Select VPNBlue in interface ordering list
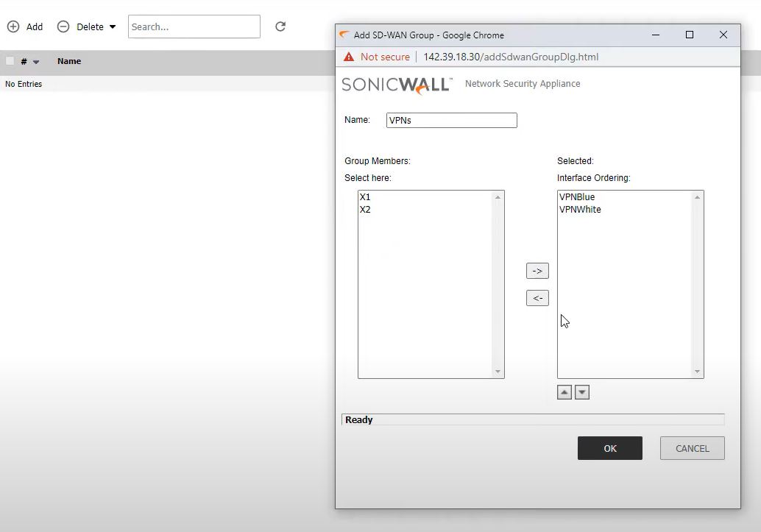The image size is (761, 532). click(577, 197)
